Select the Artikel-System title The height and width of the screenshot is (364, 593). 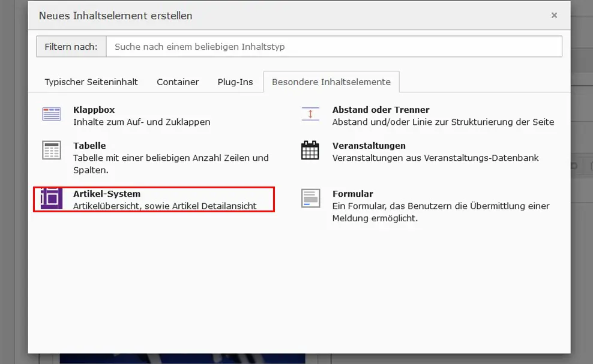pyautogui.click(x=107, y=194)
